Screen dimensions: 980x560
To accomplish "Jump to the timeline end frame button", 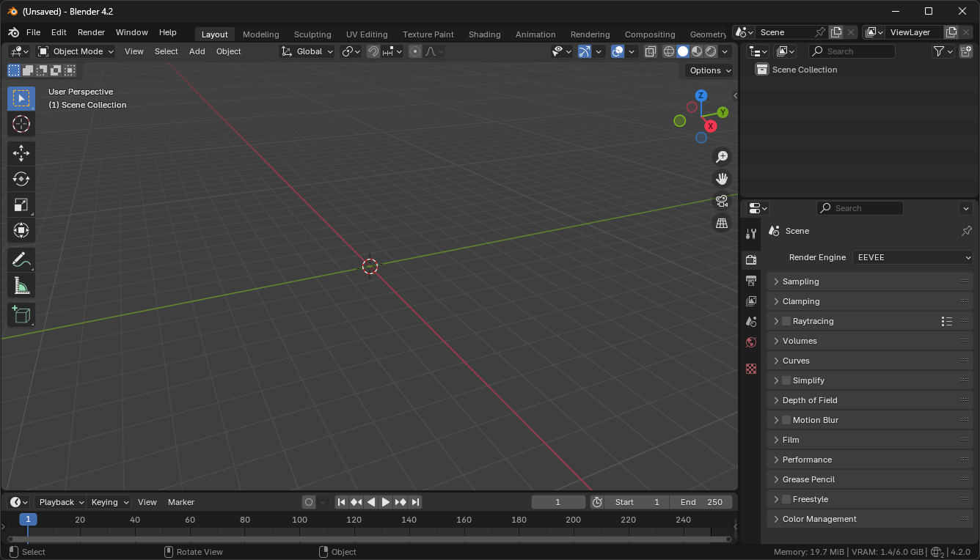I will (415, 502).
